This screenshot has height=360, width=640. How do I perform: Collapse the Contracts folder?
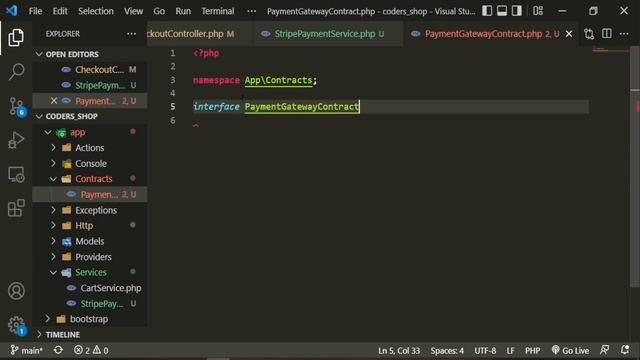(53, 179)
